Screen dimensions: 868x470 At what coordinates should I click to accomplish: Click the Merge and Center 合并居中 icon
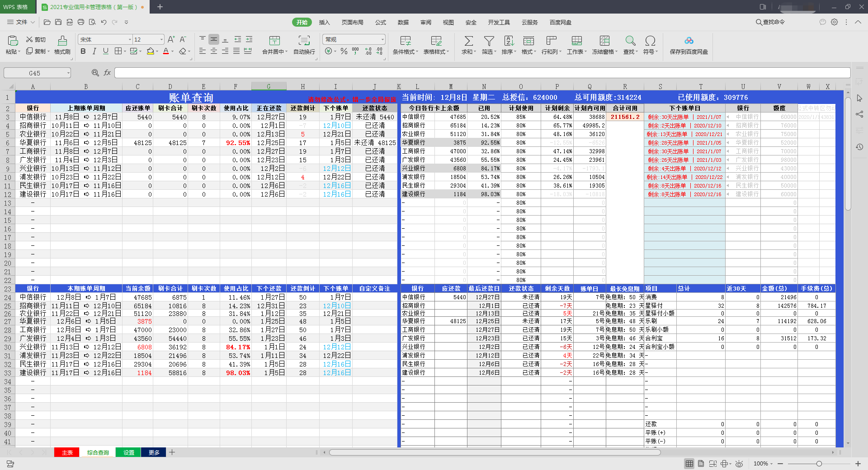pyautogui.click(x=274, y=41)
